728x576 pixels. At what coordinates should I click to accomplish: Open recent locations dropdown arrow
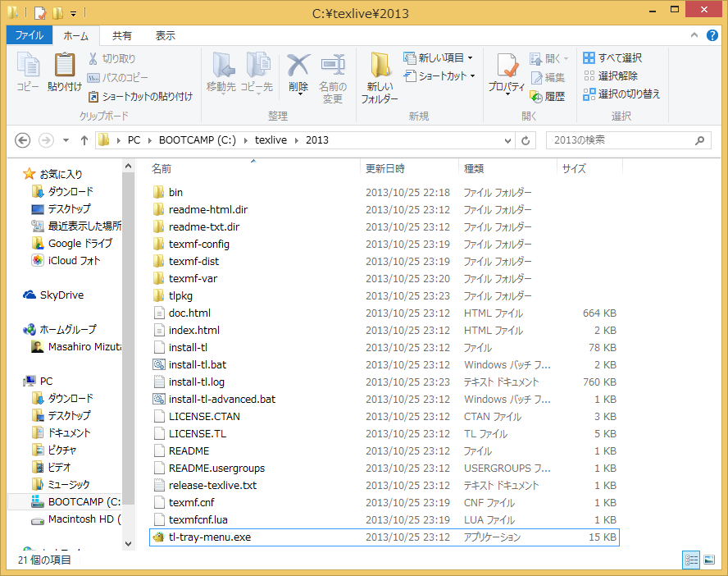pos(66,140)
